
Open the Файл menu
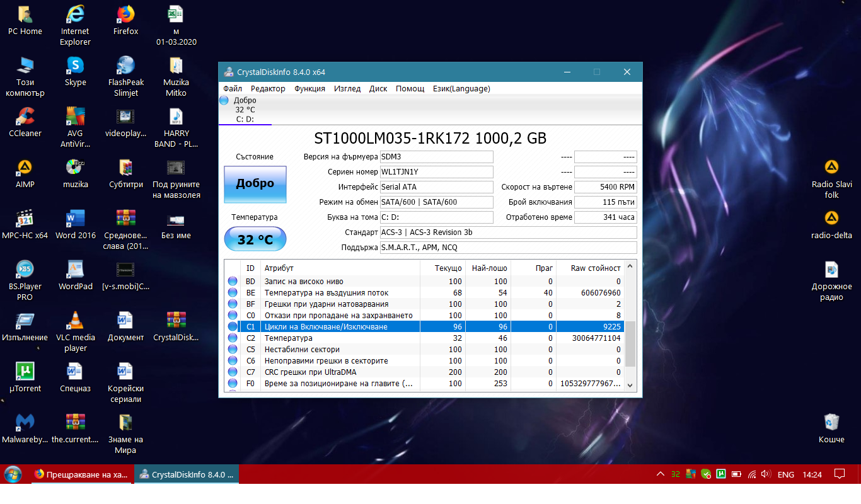click(x=233, y=89)
